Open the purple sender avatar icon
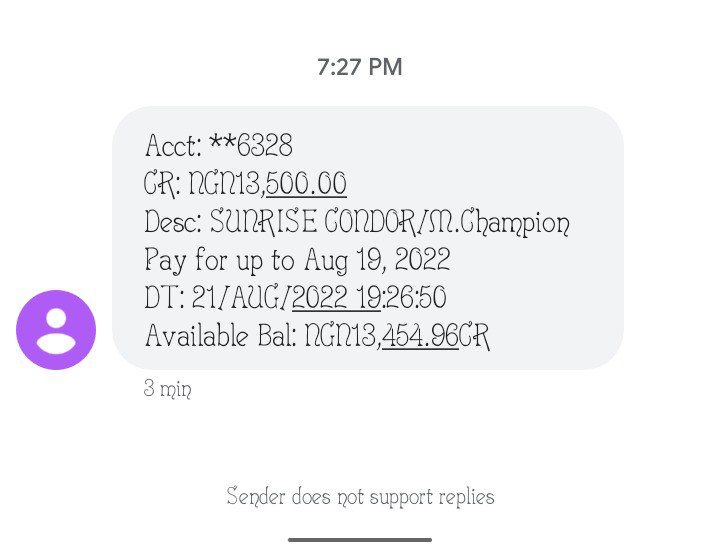Viewport: 710px width, 553px height. click(56, 330)
